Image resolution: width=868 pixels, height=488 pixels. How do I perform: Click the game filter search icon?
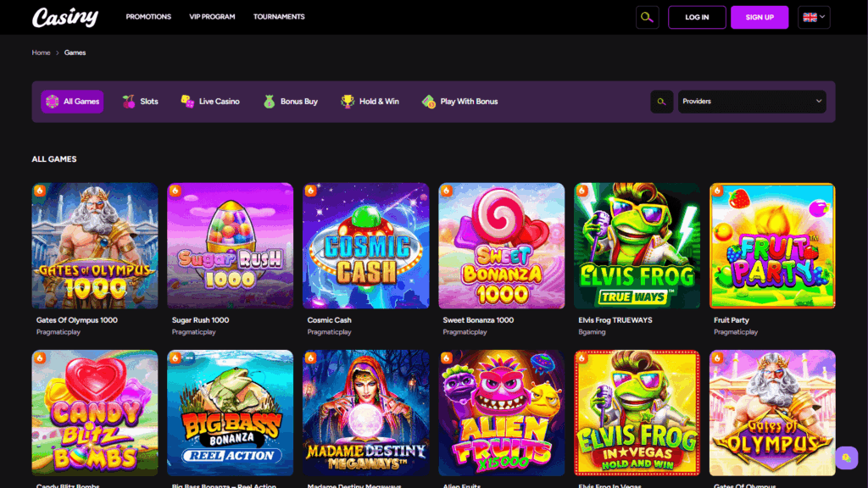point(662,102)
